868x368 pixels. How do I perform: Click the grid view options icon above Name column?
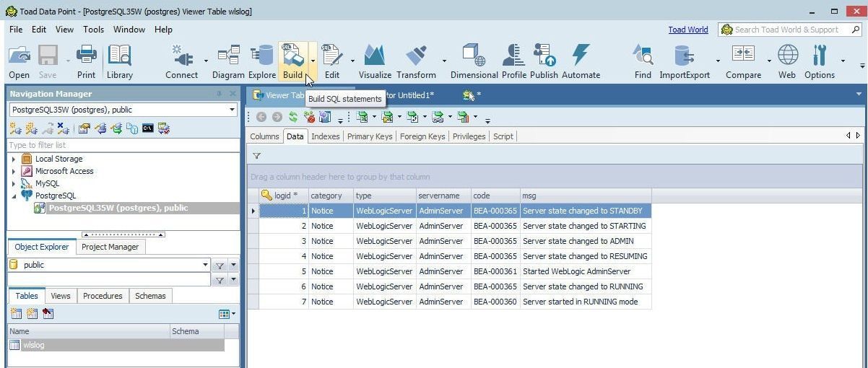pos(224,314)
